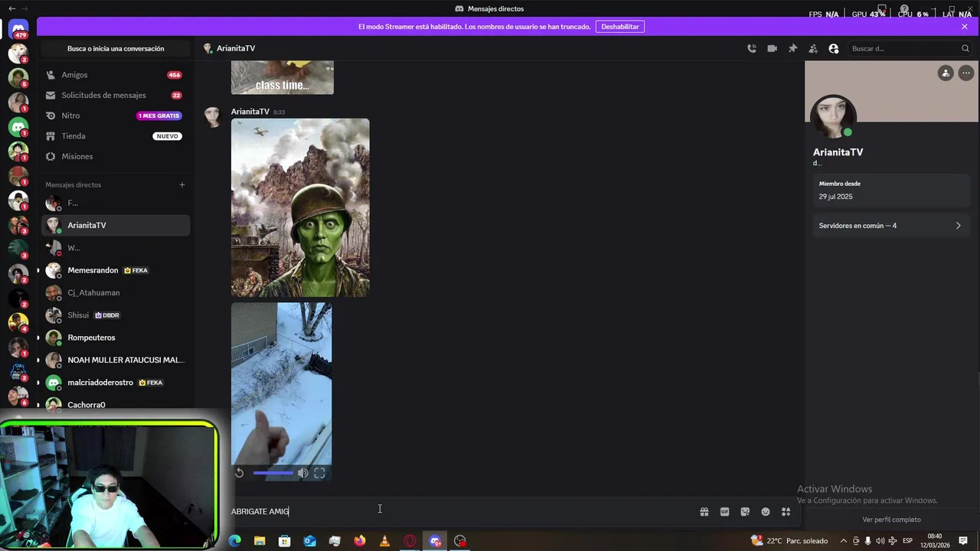Open the gift icon in message bar

click(x=704, y=512)
